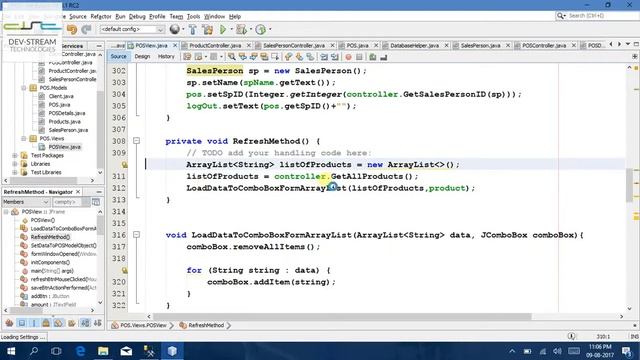
Task: Open the Tools menu
Action: pyautogui.click(x=193, y=16)
